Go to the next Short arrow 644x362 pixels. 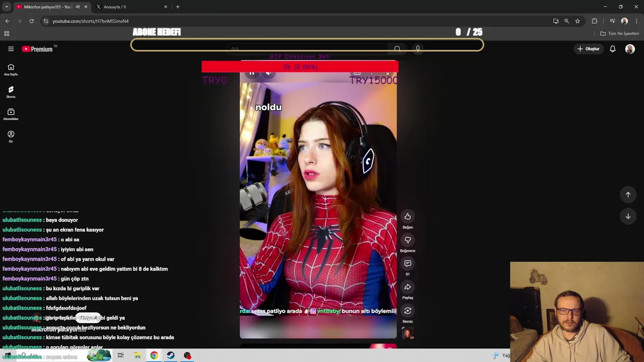(x=628, y=216)
